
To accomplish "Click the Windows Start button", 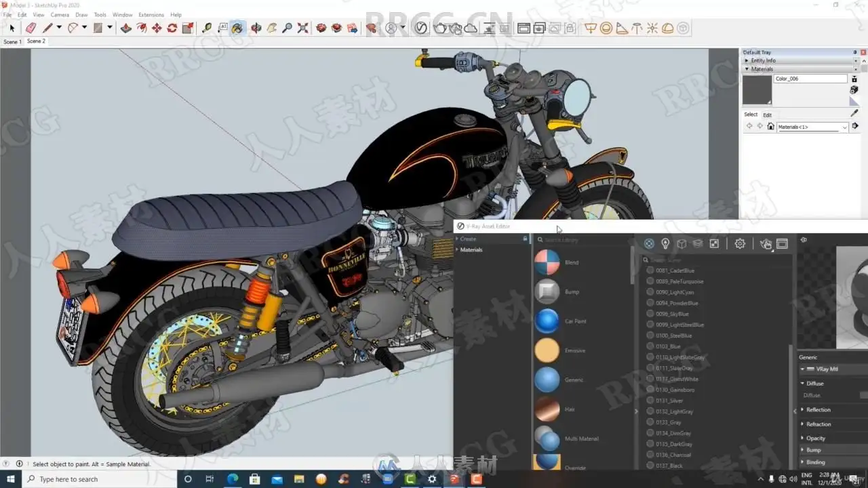I will point(11,479).
